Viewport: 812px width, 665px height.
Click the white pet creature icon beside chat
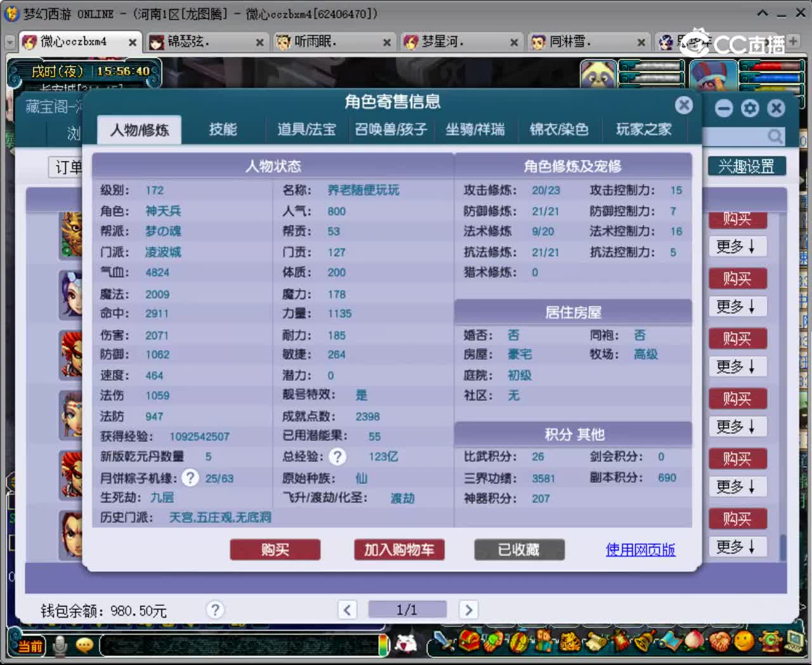406,644
